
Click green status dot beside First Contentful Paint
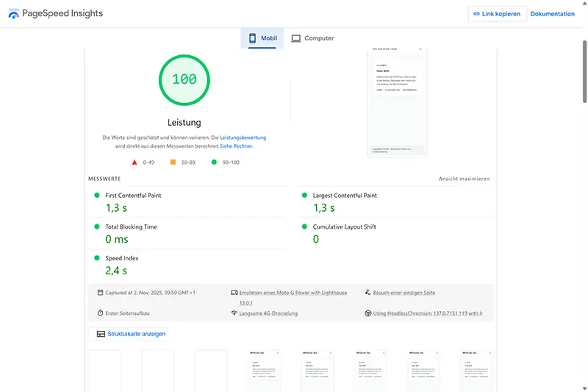pos(97,195)
